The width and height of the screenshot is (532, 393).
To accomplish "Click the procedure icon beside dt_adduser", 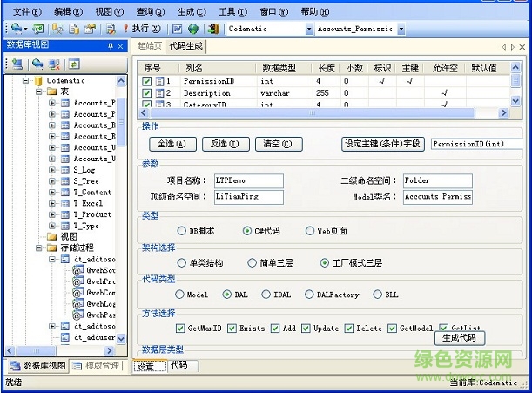I will [x=64, y=337].
